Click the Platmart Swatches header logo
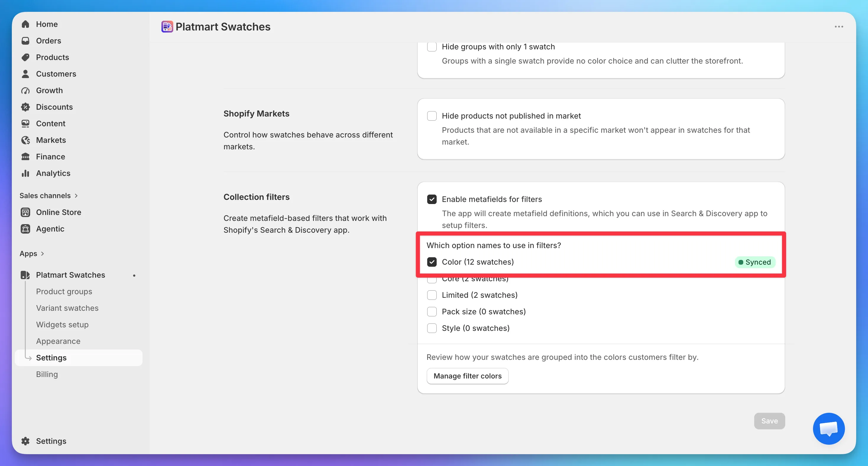Viewport: 868px width, 466px height. (x=167, y=27)
